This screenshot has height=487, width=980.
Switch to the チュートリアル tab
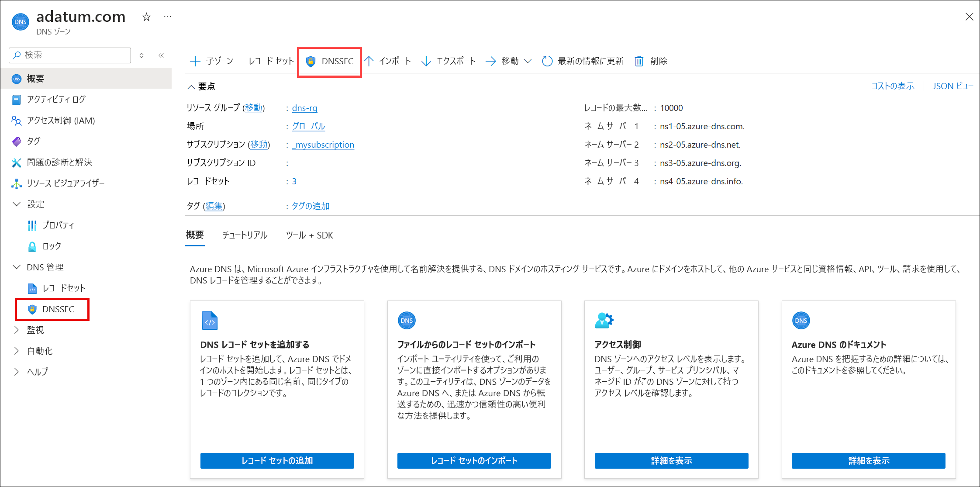(x=245, y=235)
